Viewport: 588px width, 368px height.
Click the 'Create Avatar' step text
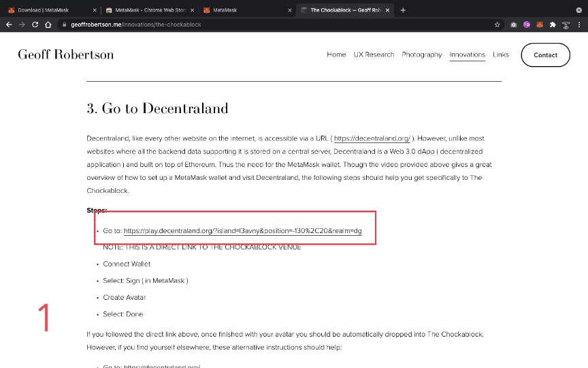tap(125, 297)
